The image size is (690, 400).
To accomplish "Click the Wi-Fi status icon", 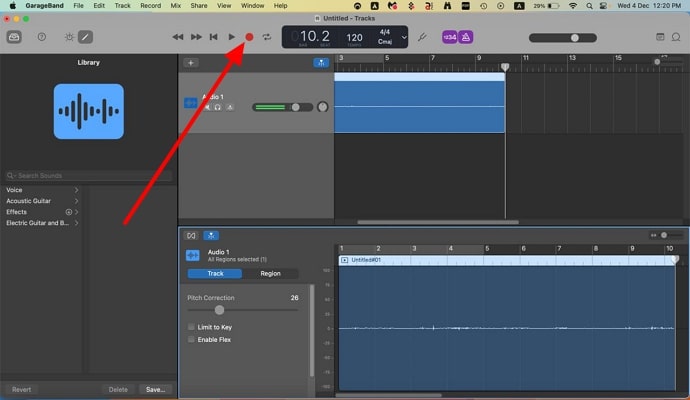I will (x=573, y=6).
